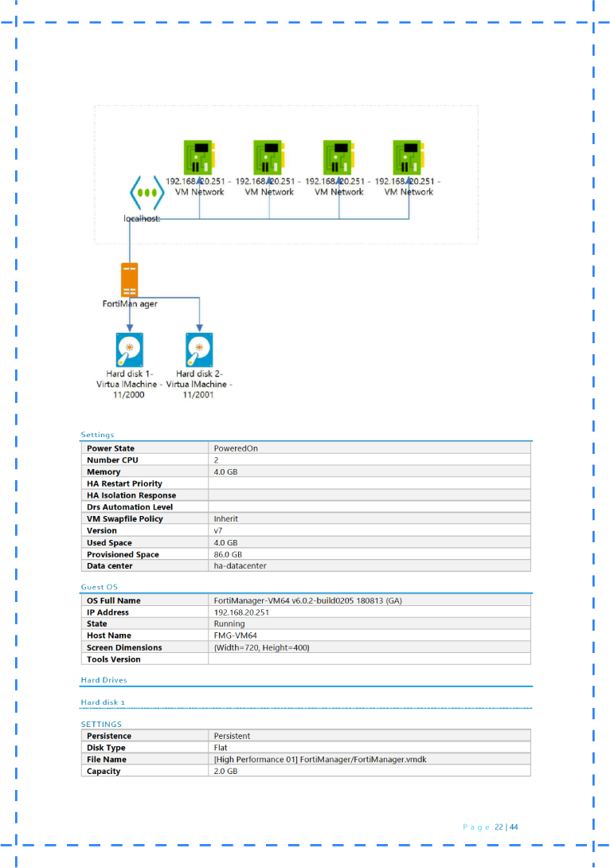Select the '2.0 GB' capacity value
Image resolution: width=610 pixels, height=868 pixels.
click(x=226, y=771)
